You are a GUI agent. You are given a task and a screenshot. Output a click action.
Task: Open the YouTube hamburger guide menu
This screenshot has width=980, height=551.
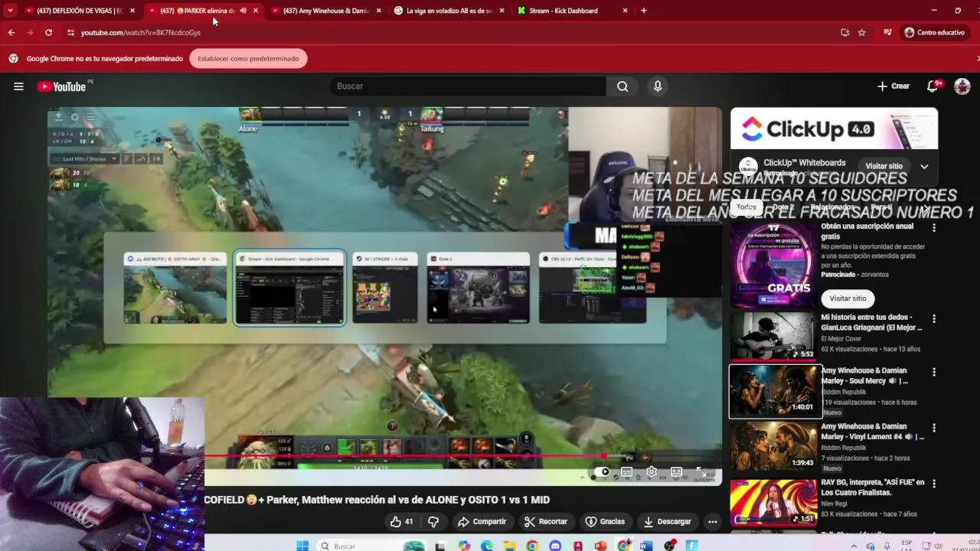[x=18, y=86]
